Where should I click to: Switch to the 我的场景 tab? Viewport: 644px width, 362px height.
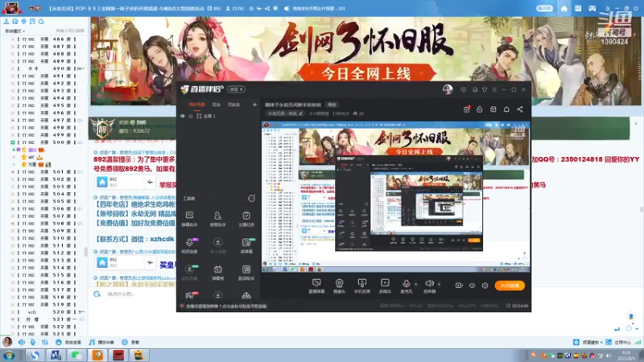click(x=196, y=105)
